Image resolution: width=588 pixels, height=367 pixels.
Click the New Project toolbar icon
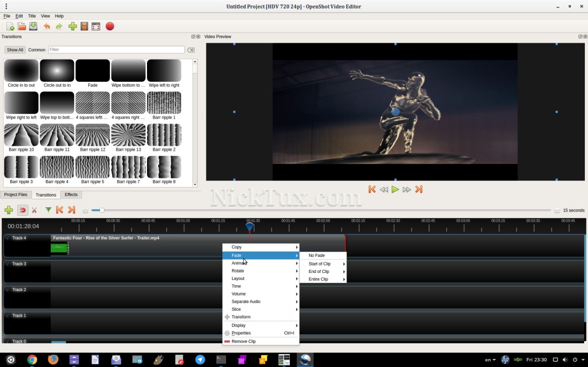coord(10,26)
